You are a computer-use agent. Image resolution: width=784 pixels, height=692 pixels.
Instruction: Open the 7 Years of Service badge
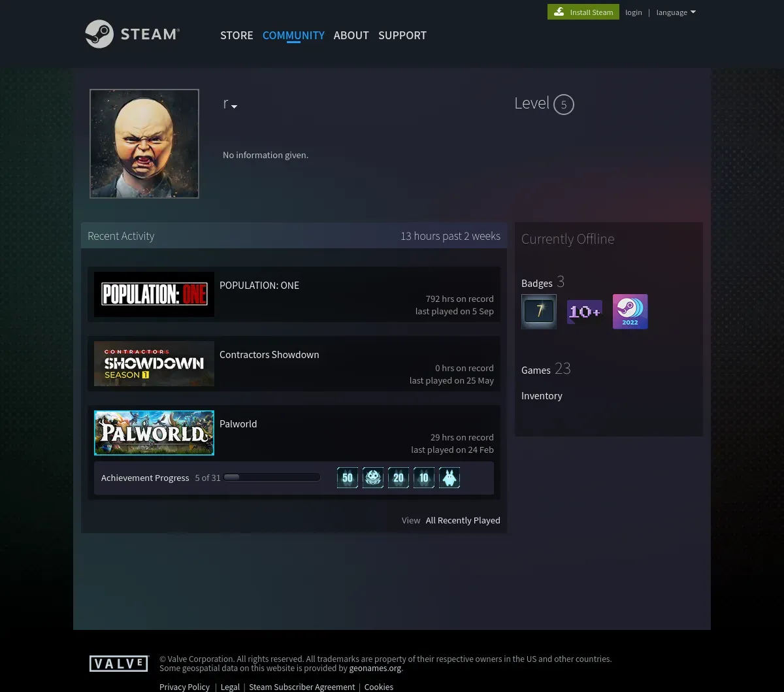539,311
